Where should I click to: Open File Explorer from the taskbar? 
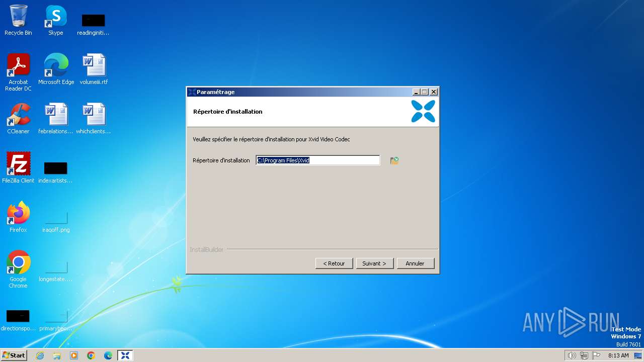(x=57, y=355)
